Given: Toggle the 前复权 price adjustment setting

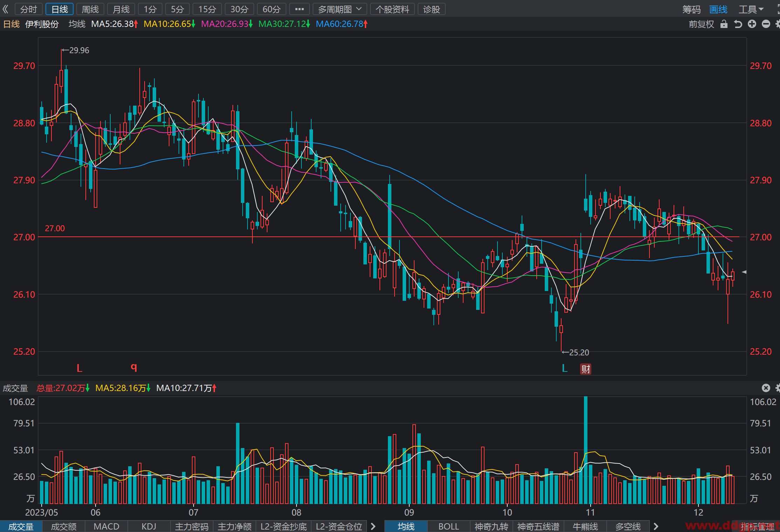Looking at the screenshot, I should [x=701, y=24].
